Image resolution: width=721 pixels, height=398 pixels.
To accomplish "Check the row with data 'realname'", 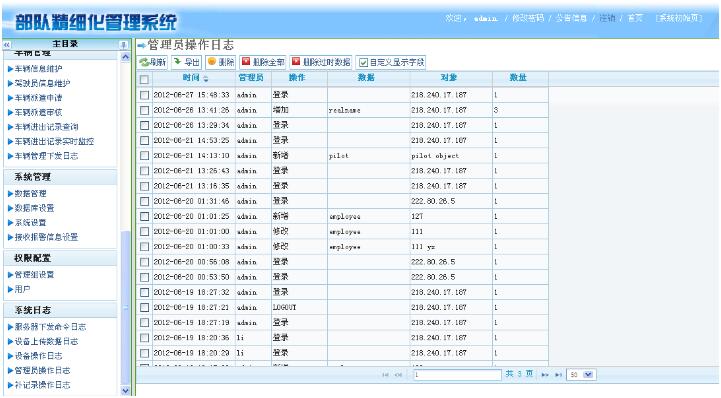I will coord(144,110).
